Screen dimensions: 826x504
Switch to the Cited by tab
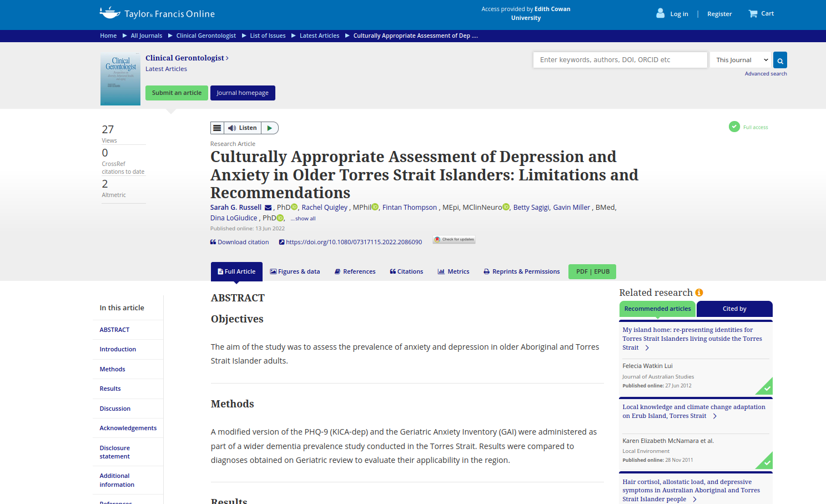734,309
